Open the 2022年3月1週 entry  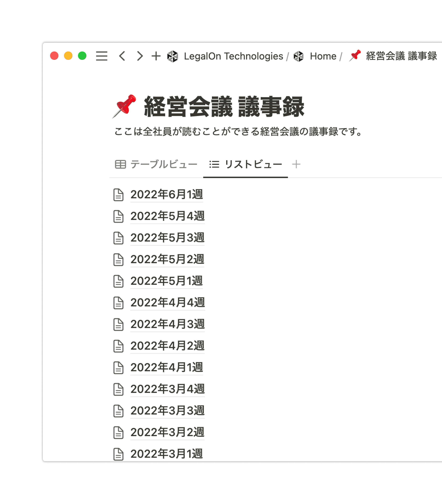click(166, 454)
